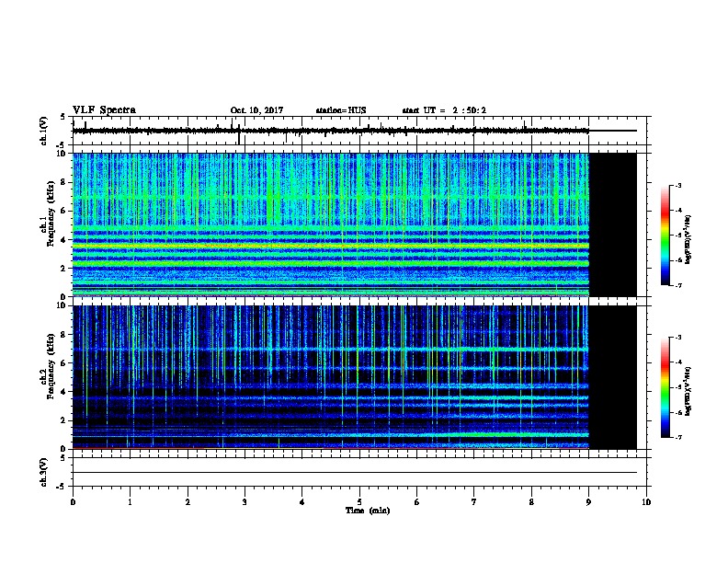
Task: Click the ch.2 spectrogram plot area
Action: 354,377
